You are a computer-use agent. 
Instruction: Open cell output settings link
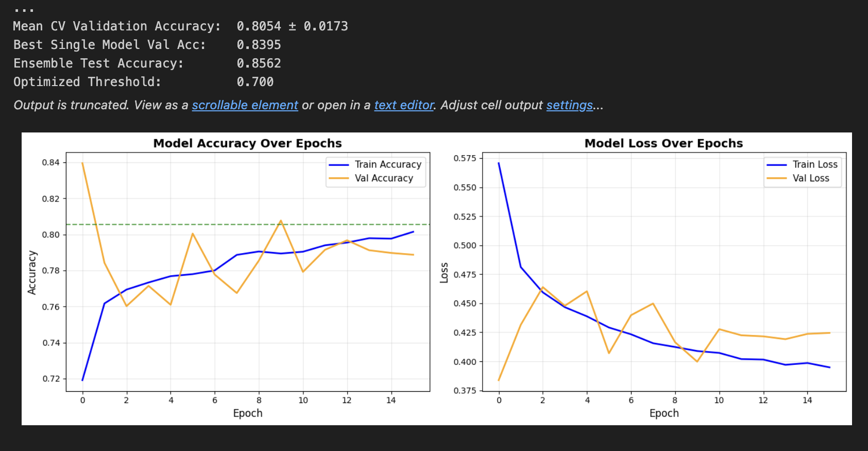point(569,105)
